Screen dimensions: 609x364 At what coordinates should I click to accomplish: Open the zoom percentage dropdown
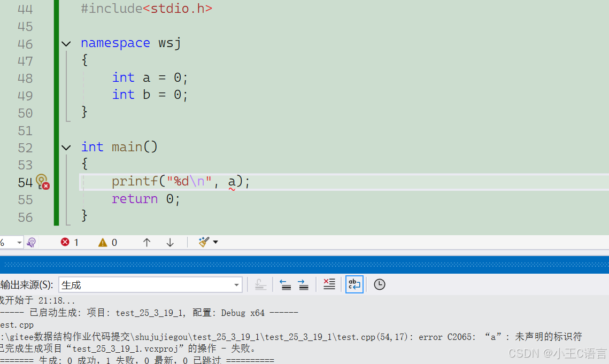tap(19, 243)
